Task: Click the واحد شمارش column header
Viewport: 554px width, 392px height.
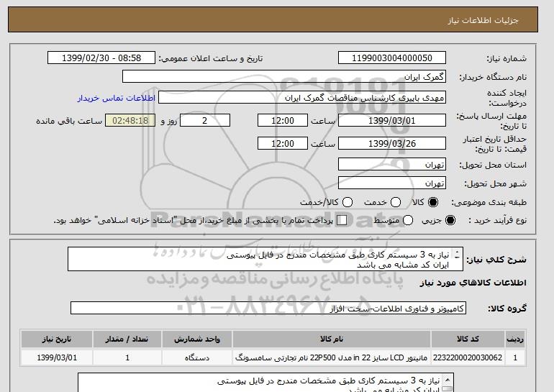Action: point(197,339)
